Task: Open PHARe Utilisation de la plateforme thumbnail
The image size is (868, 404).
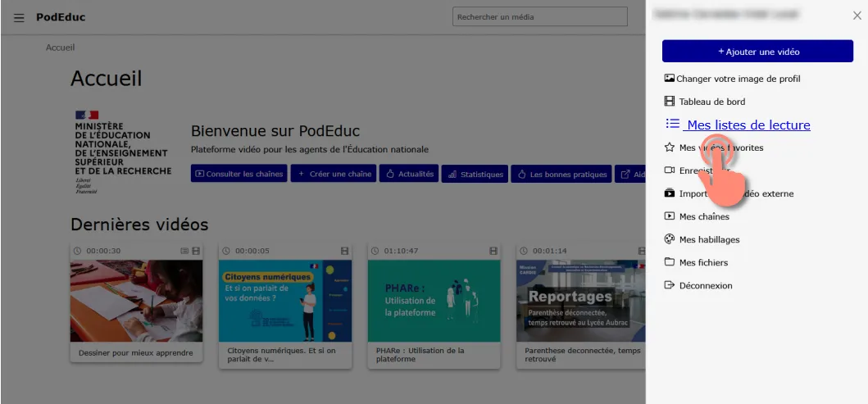Action: 434,301
